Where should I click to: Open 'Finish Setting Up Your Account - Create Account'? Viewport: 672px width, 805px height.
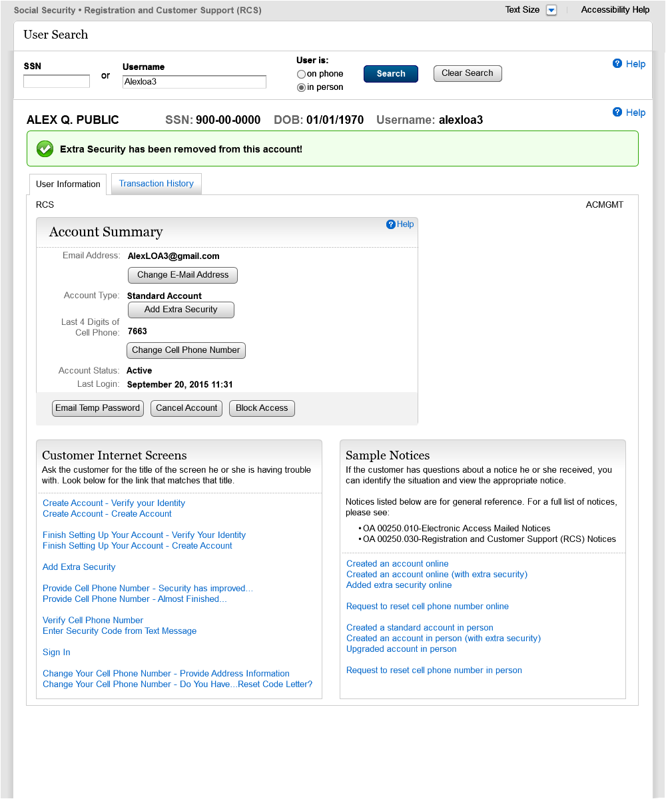[x=137, y=546]
